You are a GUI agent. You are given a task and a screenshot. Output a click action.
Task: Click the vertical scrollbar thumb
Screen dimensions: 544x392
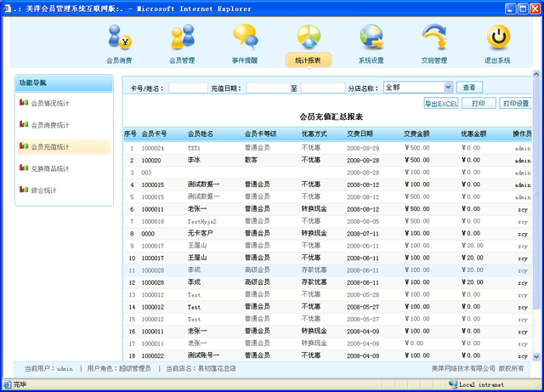(536, 194)
